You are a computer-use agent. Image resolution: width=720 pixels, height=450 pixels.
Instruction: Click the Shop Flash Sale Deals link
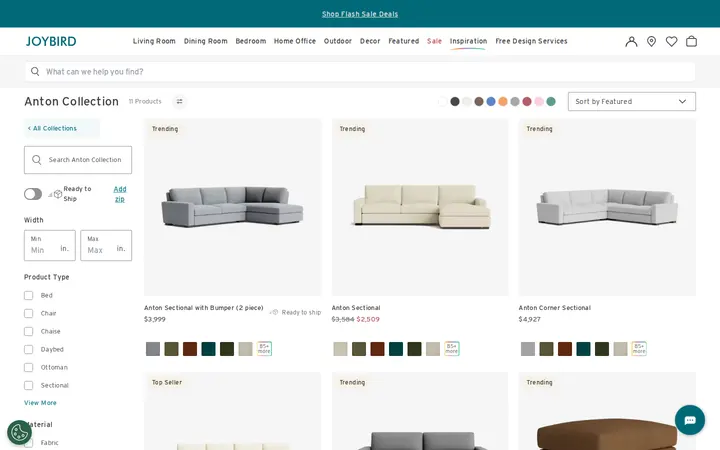(360, 14)
